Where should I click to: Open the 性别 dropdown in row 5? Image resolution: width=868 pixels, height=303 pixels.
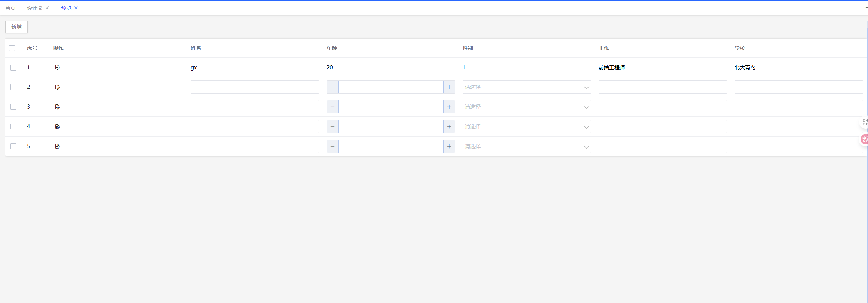[x=526, y=146]
